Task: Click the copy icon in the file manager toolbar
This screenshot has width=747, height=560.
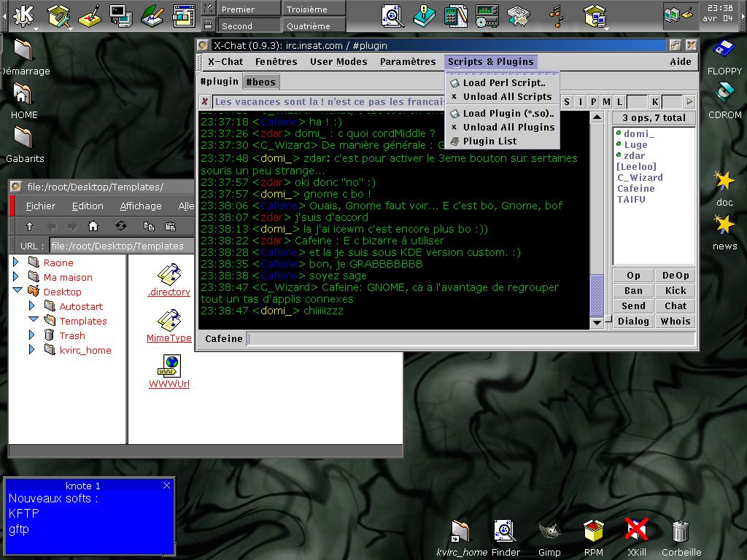Action: [149, 226]
